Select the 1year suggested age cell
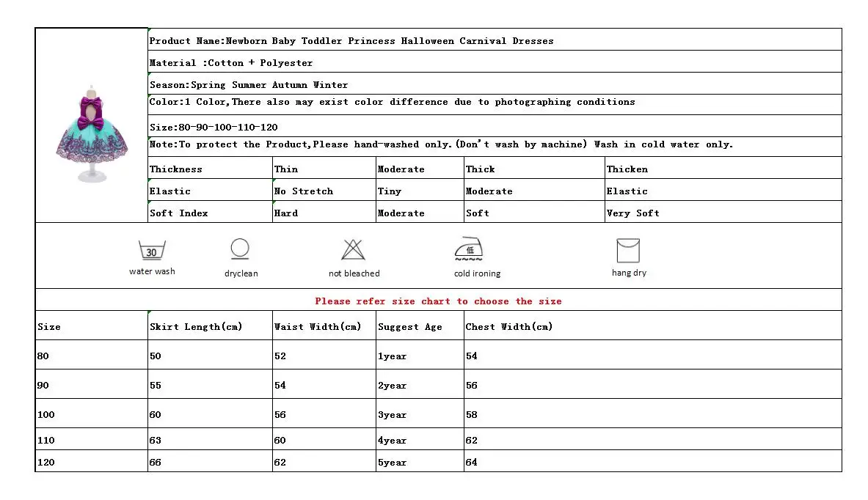 coord(420,355)
